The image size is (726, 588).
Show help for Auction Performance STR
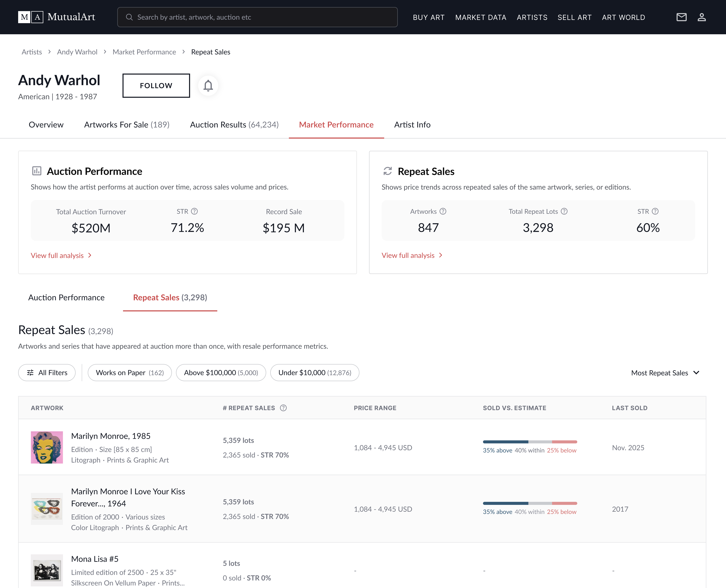tap(195, 211)
